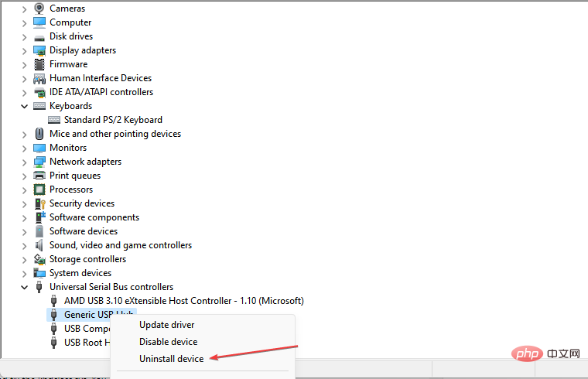Select the Generic USB Hub label
Viewport: 588px width, 379px height.
pyautogui.click(x=98, y=315)
